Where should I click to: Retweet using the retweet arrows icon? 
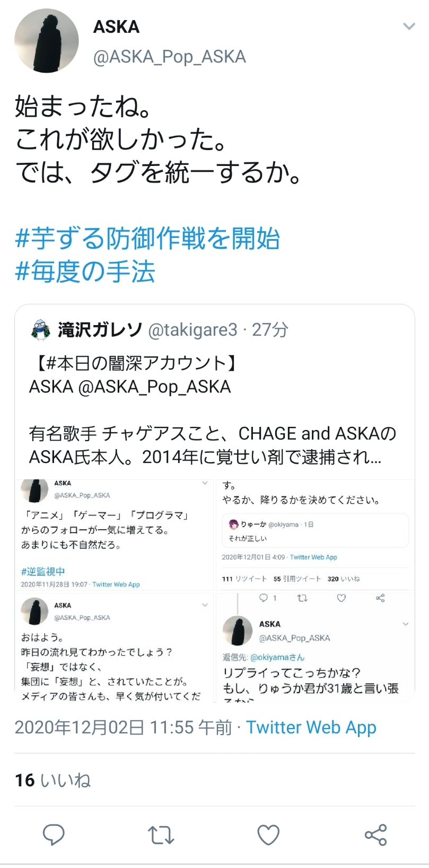click(x=161, y=835)
